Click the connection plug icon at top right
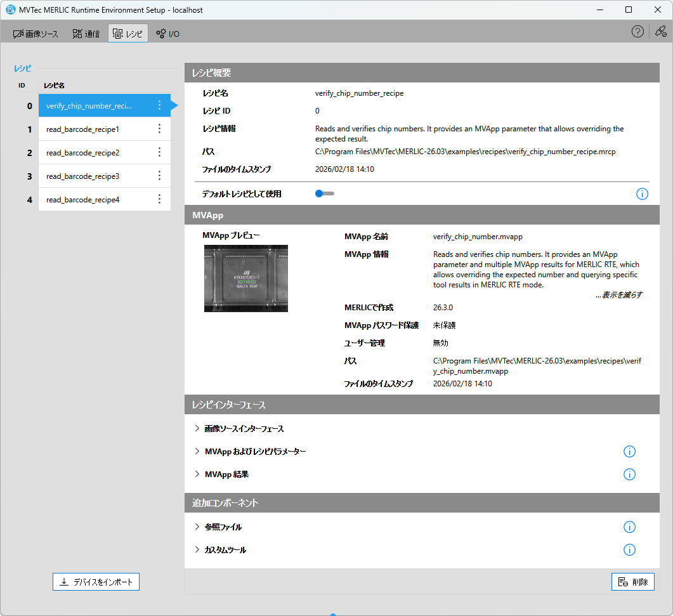The image size is (673, 616). (660, 32)
